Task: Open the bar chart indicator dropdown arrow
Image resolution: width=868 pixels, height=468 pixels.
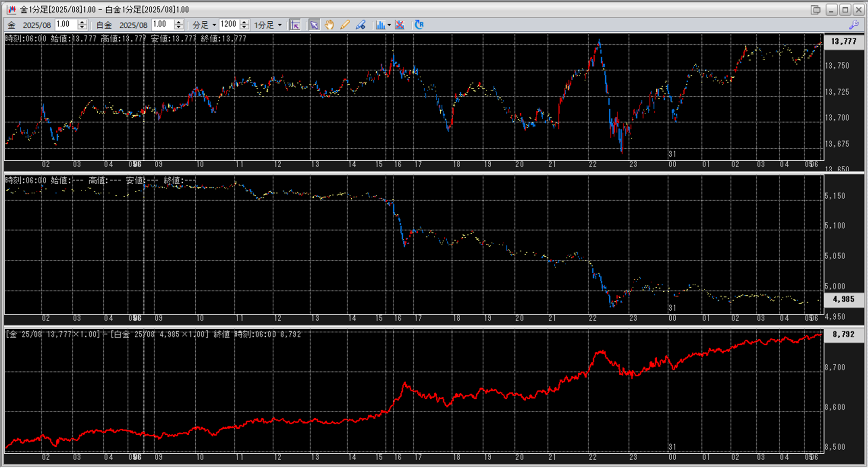Action: (x=389, y=25)
